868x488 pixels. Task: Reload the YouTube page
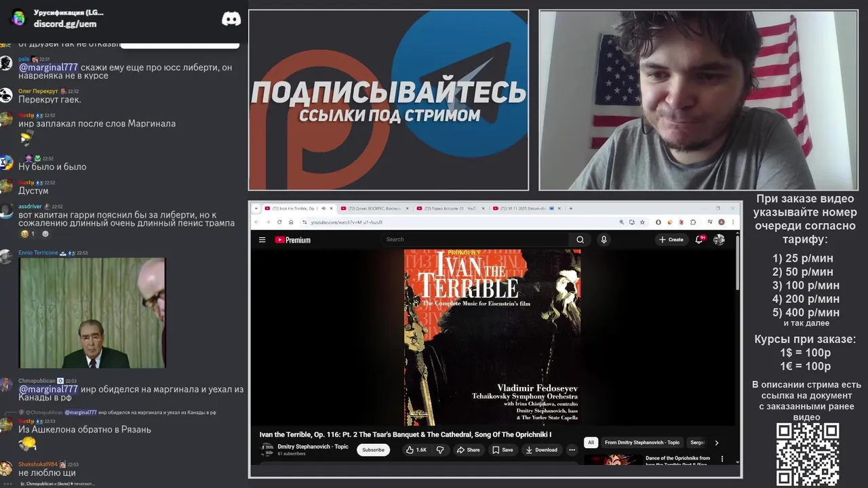pyautogui.click(x=279, y=222)
